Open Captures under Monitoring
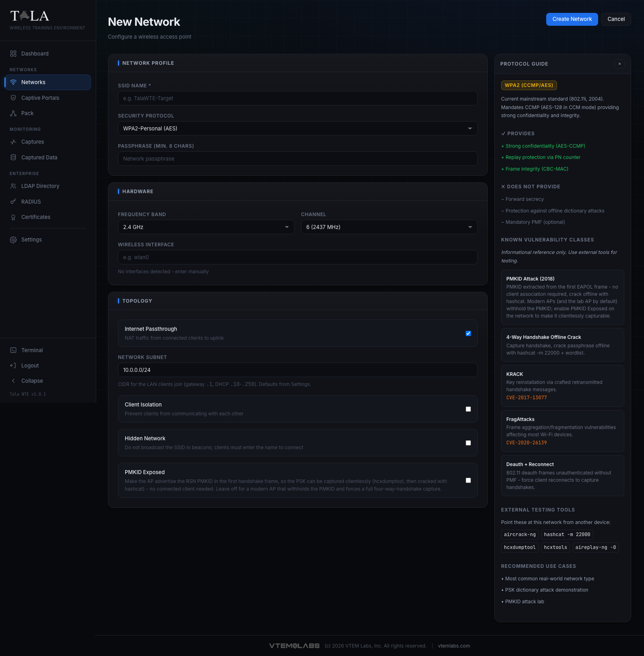 pos(48,142)
